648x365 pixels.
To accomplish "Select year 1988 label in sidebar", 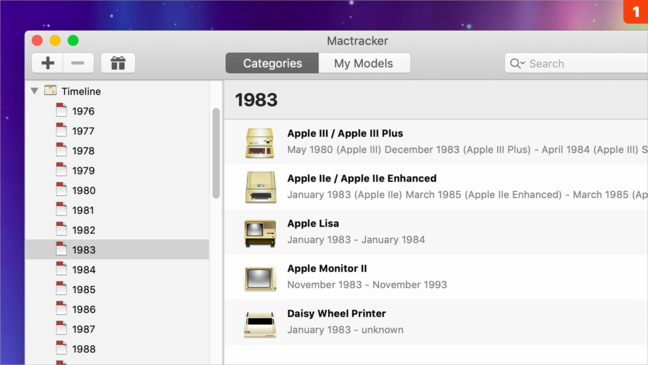I will point(84,349).
